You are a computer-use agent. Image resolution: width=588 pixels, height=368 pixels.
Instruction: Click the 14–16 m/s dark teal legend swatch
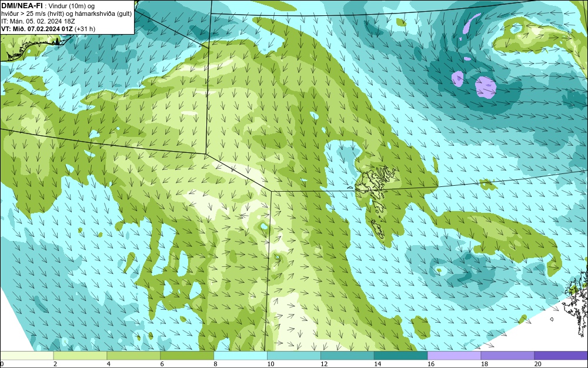click(401, 356)
